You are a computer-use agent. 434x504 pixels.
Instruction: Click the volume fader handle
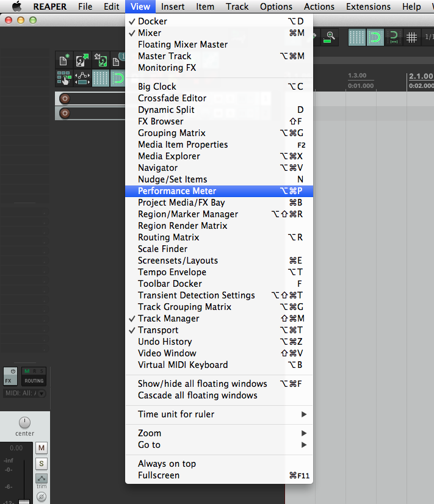point(24,502)
